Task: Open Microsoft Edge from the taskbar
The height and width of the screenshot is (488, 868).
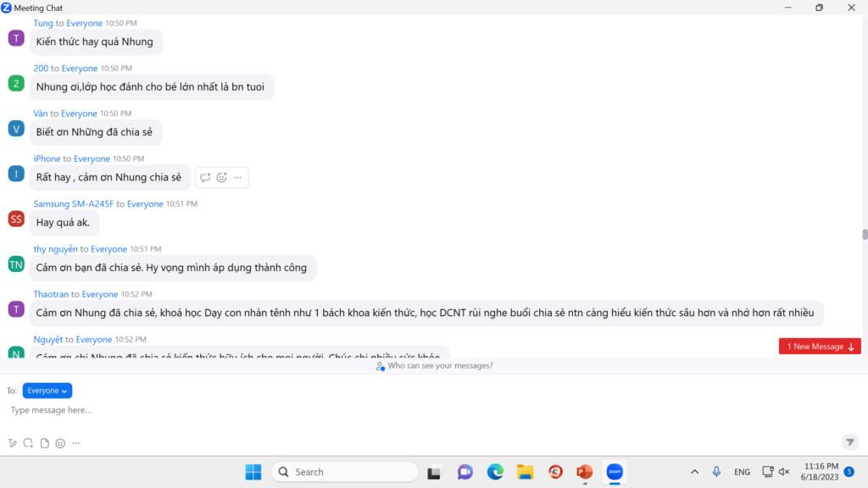Action: pyautogui.click(x=495, y=472)
